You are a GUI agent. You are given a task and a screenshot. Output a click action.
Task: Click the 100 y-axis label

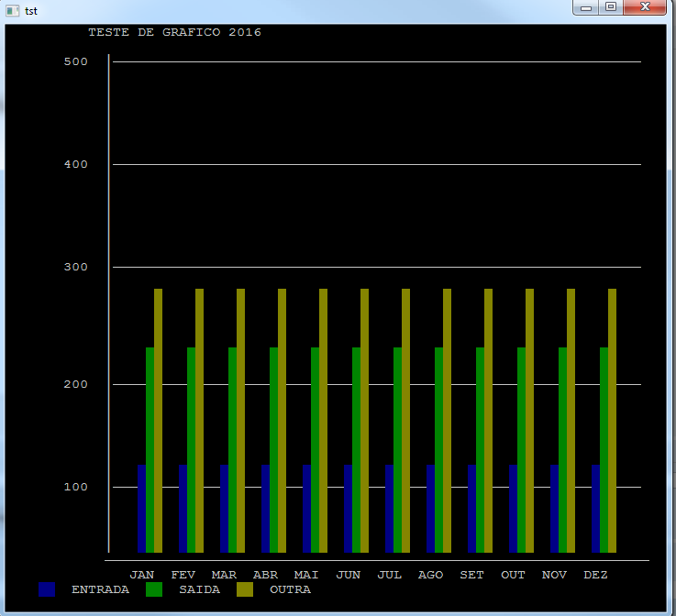tap(75, 487)
